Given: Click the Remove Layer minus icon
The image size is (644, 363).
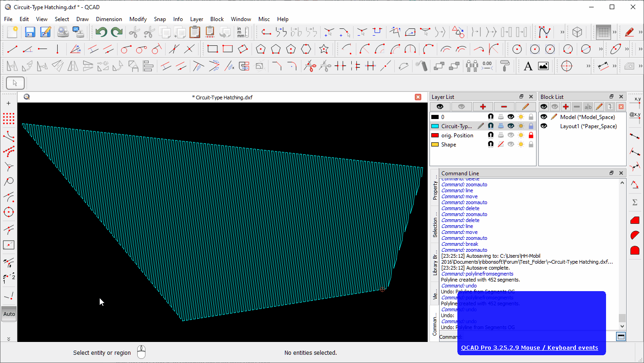Looking at the screenshot, I should [x=504, y=106].
